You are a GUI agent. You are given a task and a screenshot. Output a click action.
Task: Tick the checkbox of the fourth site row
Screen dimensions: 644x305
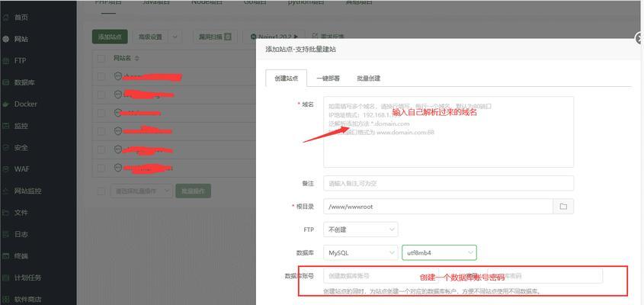click(x=101, y=131)
